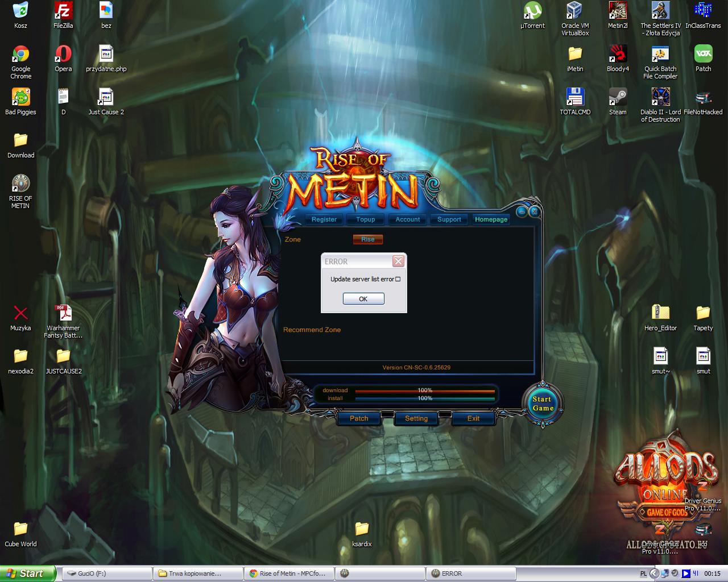This screenshot has height=582, width=728.
Task: Launch the Bad Piggies game icon
Action: (x=20, y=102)
